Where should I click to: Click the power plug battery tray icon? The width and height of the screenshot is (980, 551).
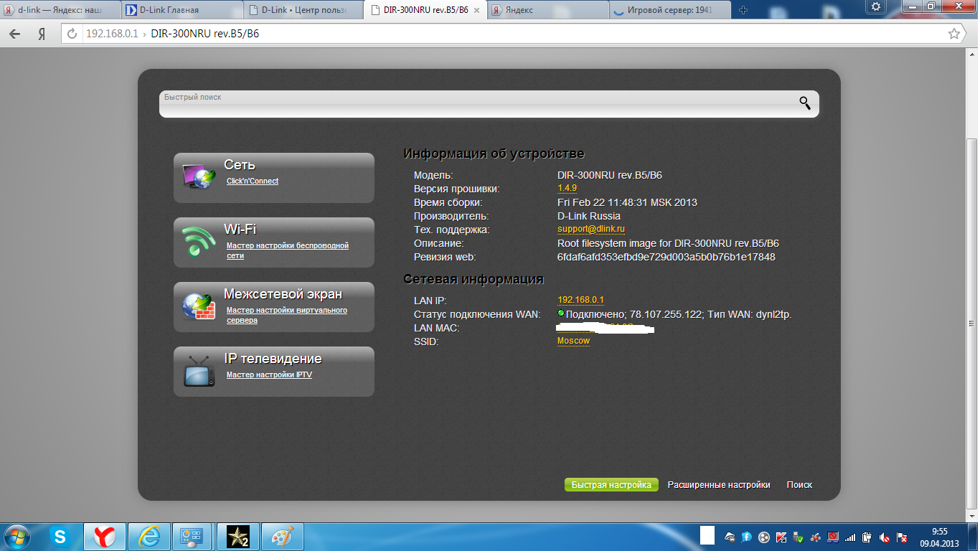click(x=868, y=536)
